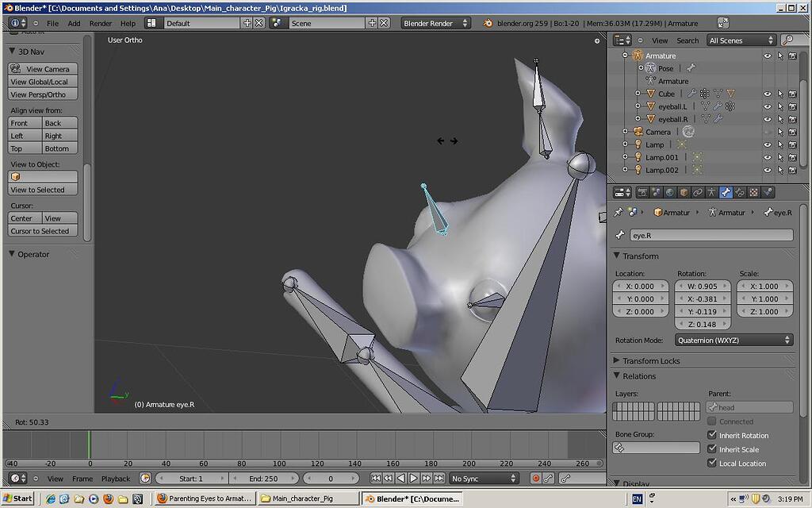812x508 pixels.
Task: Open the Bone properties tab icon
Action: click(x=726, y=192)
